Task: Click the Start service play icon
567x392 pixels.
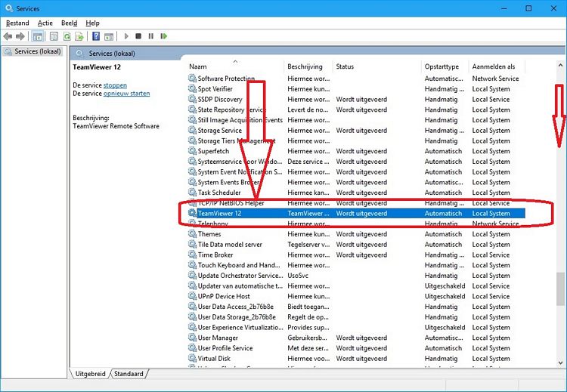Action: [126, 36]
